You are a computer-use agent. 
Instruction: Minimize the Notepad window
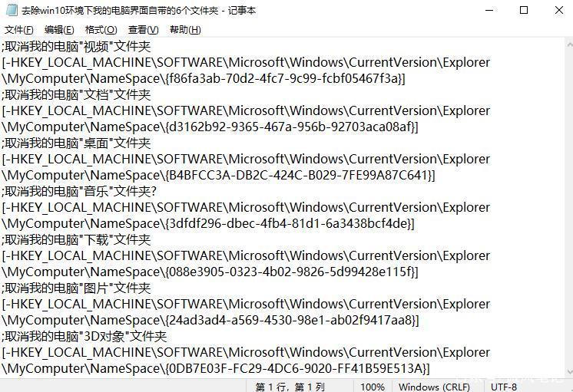pyautogui.click(x=489, y=10)
